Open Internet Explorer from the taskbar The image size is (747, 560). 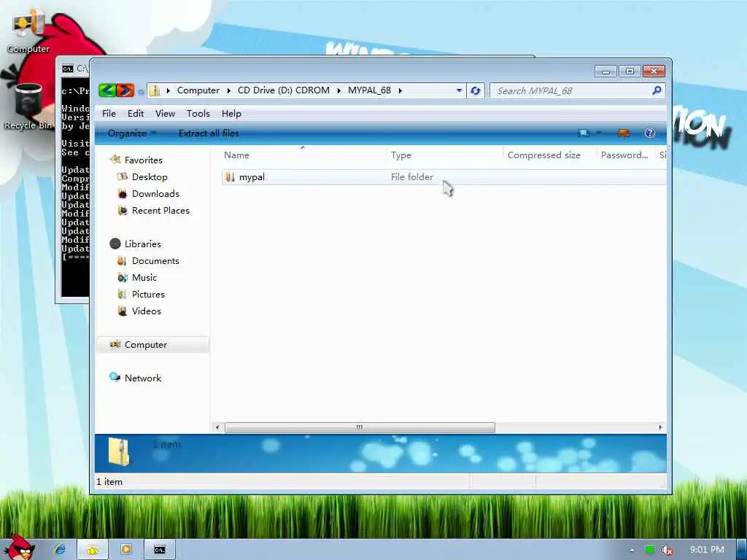click(x=60, y=550)
